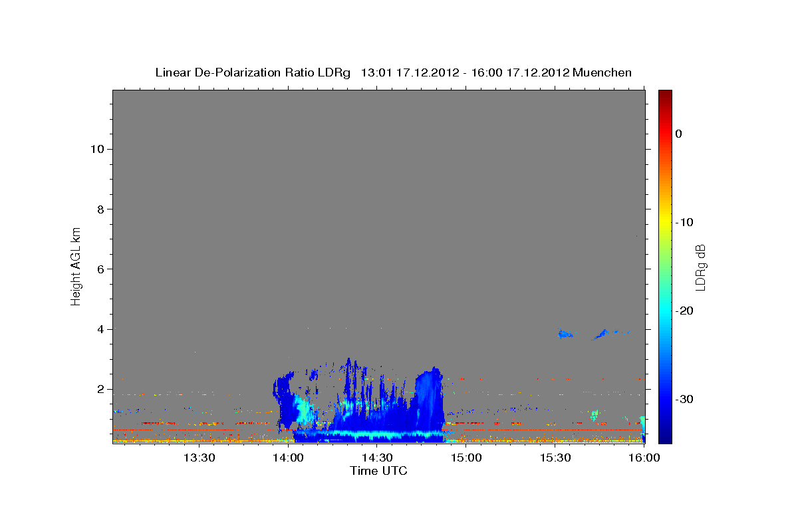Click the 14:00 time tick label
Image resolution: width=798 pixels, height=532 pixels.
point(288,458)
